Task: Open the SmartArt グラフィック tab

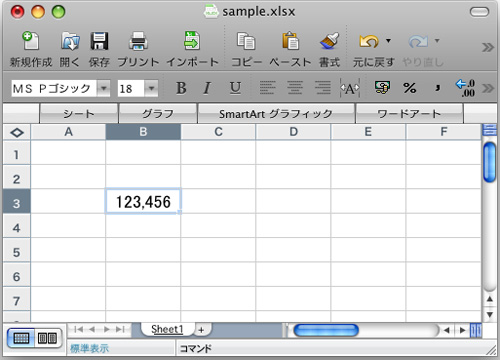Action: point(276,114)
